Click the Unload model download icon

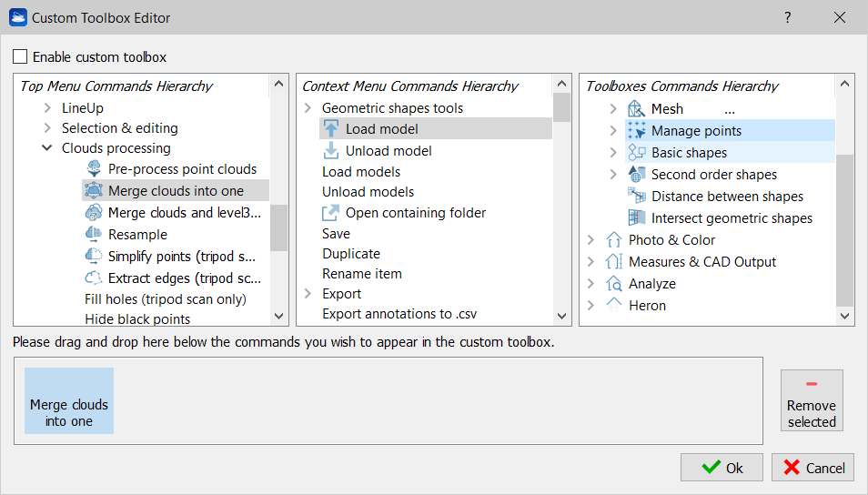[x=331, y=151]
